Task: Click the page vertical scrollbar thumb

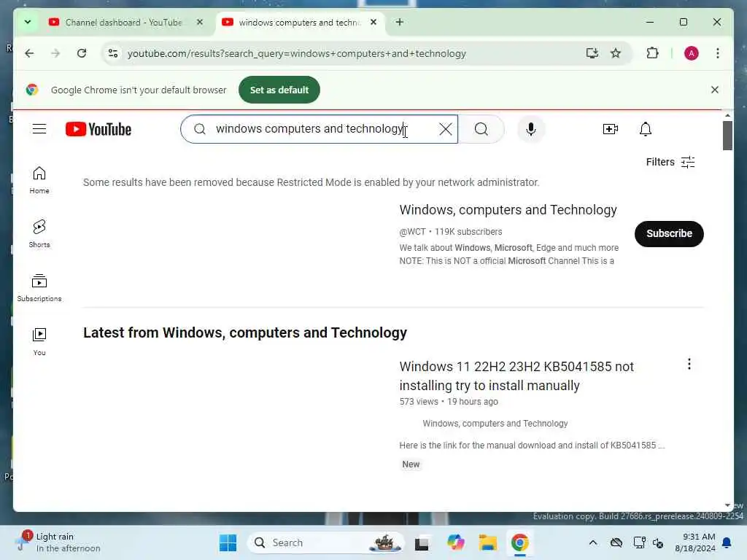Action: pyautogui.click(x=727, y=136)
